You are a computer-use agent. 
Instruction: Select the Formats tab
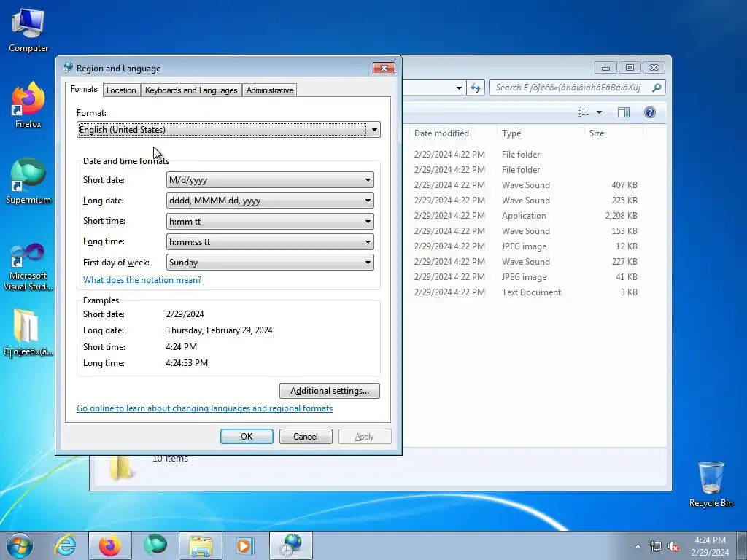click(x=84, y=89)
